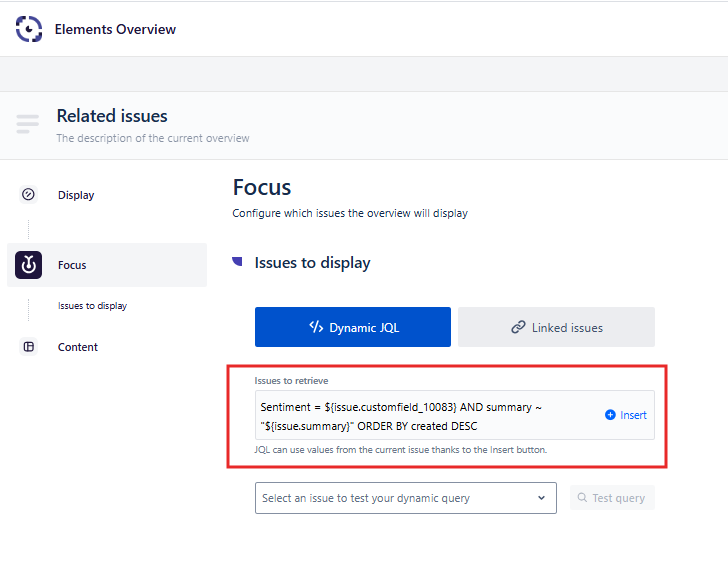Click the overview description text

[x=152, y=138]
